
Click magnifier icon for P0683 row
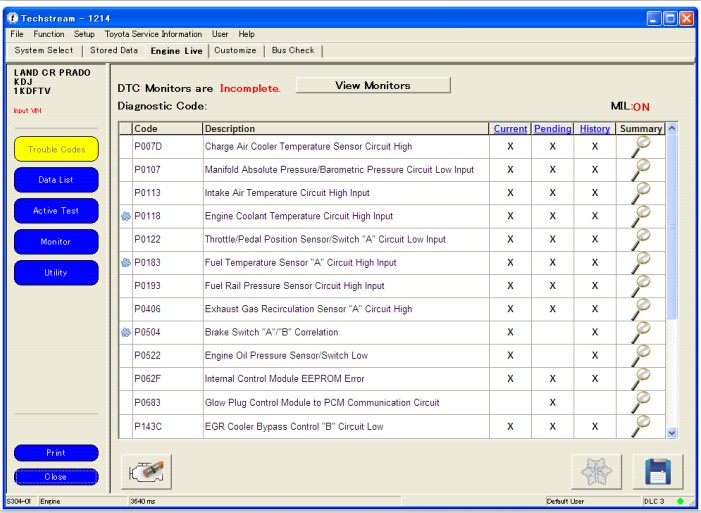641,403
